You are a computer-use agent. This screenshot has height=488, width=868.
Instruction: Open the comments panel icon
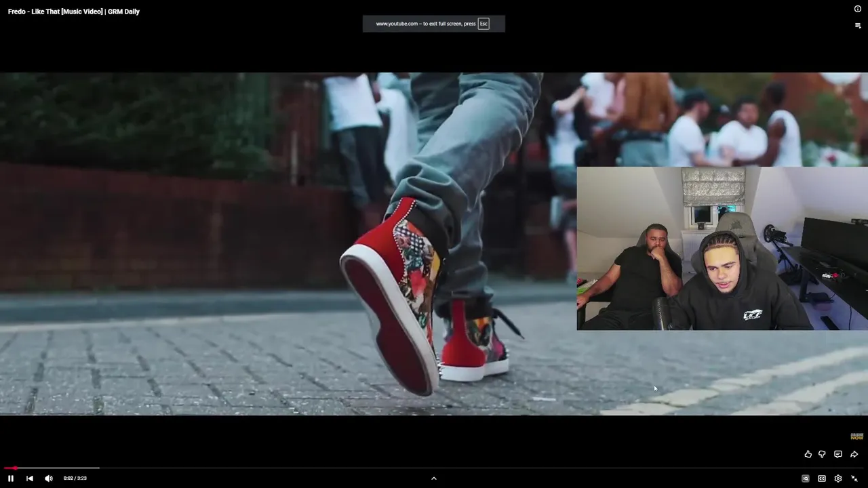838,454
